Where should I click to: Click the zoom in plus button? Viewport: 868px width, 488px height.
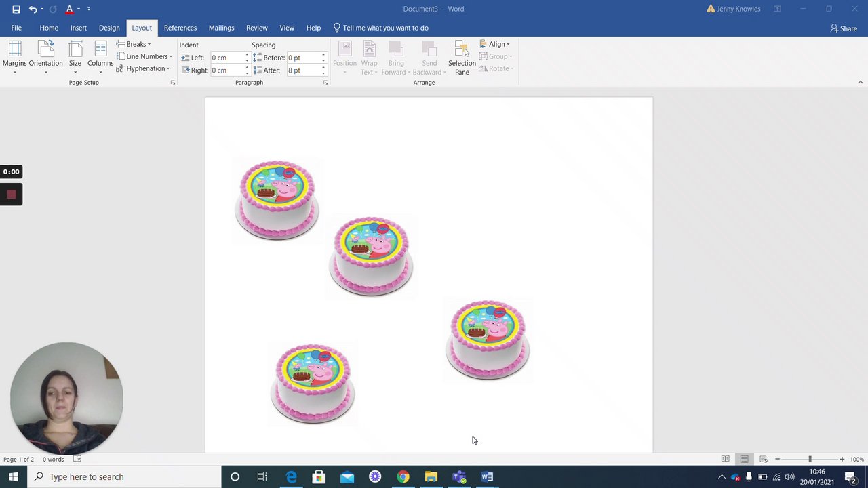click(842, 460)
